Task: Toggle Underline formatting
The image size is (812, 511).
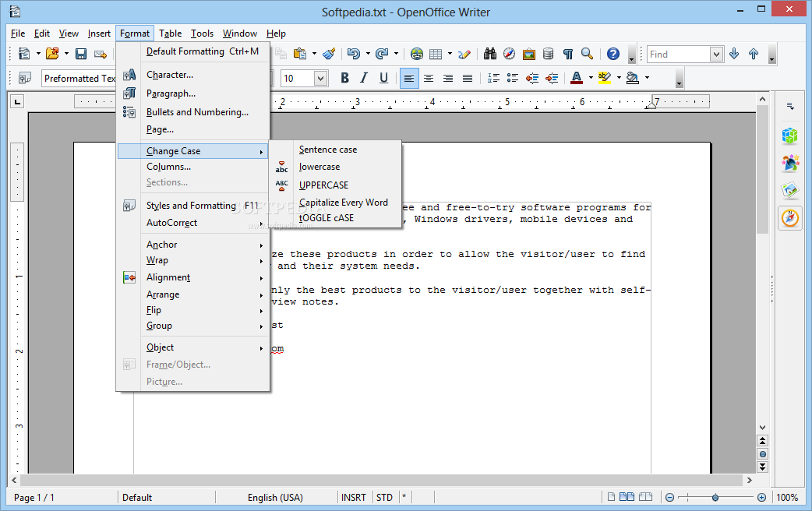Action: point(383,78)
